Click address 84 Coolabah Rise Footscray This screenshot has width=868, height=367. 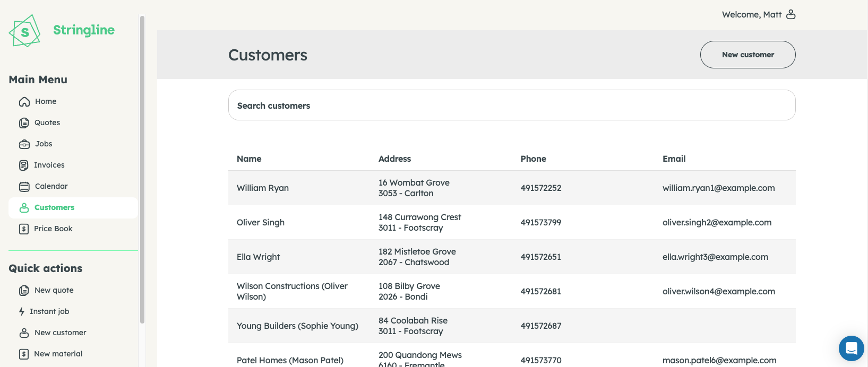(x=413, y=326)
